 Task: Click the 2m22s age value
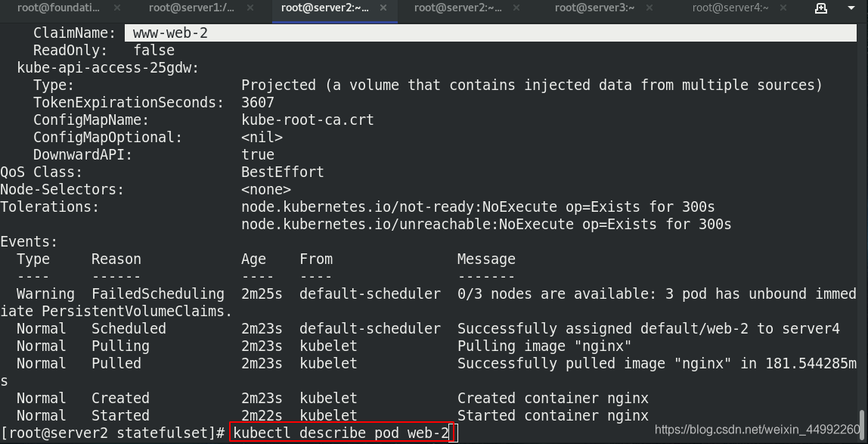pyautogui.click(x=262, y=416)
